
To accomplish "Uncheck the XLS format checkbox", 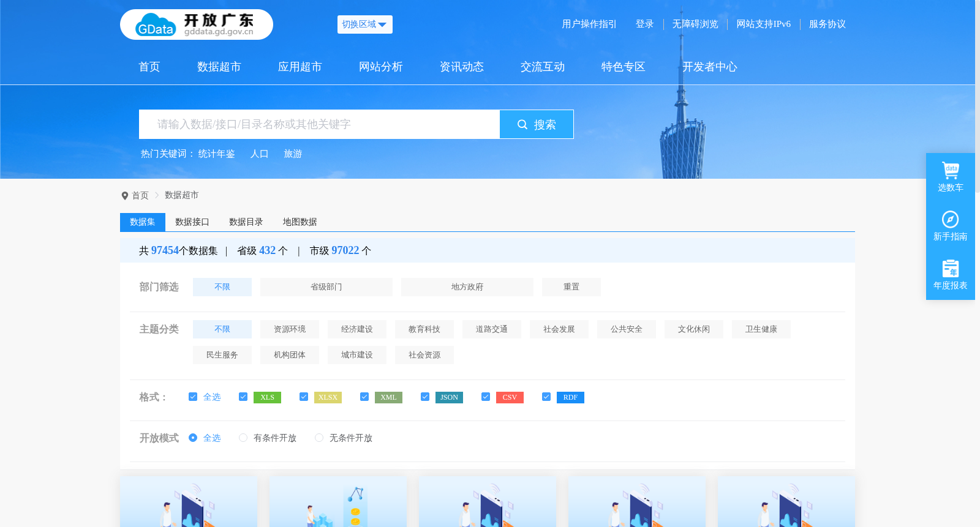I will 243,397.
